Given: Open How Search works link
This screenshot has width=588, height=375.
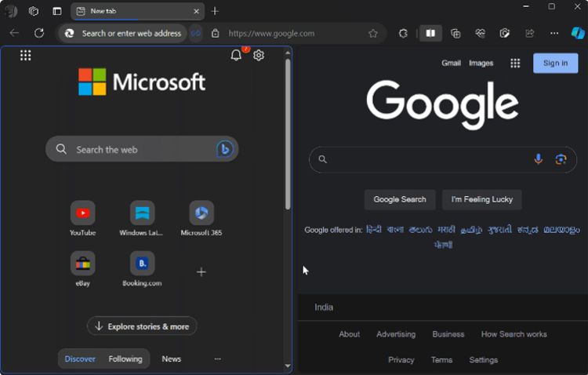Looking at the screenshot, I should pos(514,334).
